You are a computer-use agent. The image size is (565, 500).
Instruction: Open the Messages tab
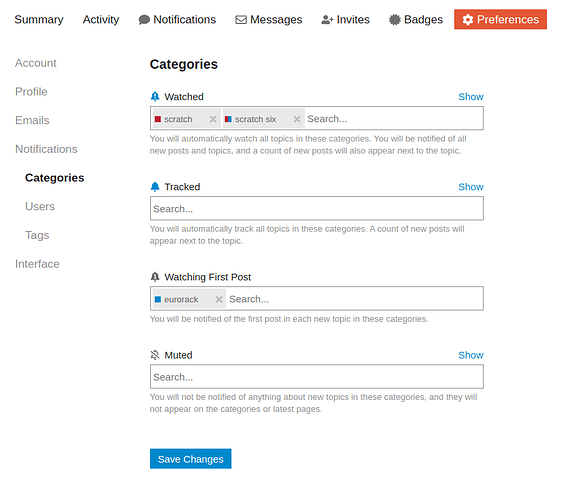(x=269, y=19)
